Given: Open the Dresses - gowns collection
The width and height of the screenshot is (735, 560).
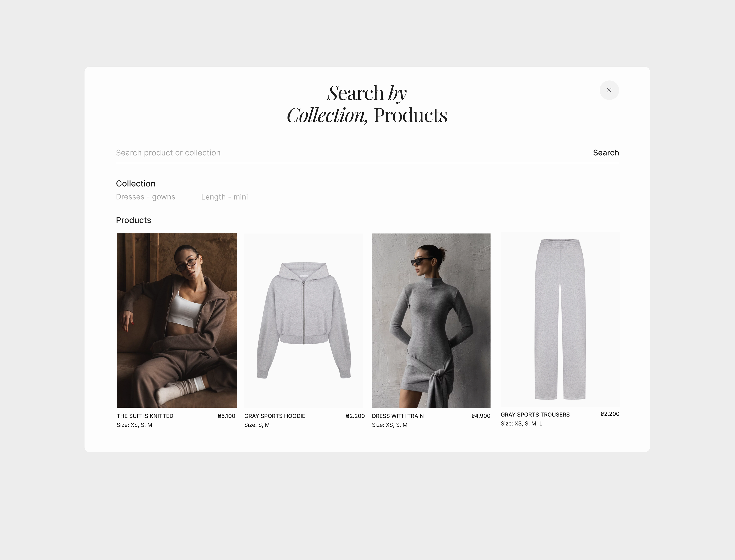Looking at the screenshot, I should [145, 197].
